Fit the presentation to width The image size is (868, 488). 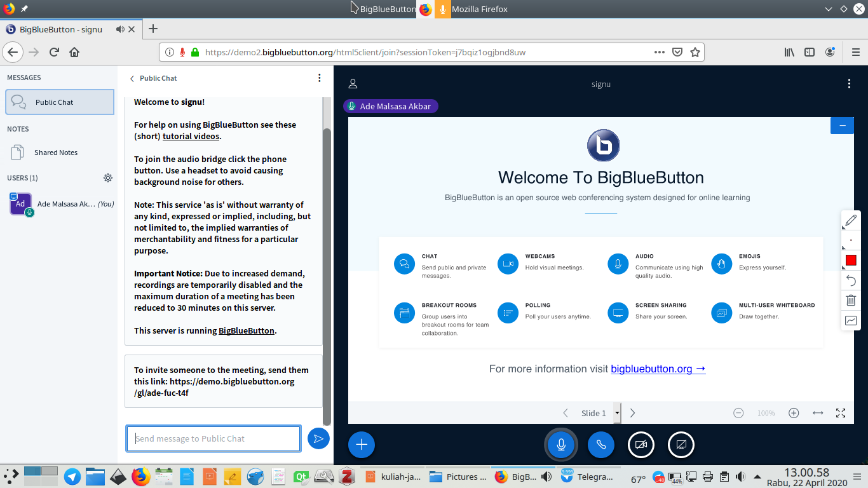click(817, 412)
